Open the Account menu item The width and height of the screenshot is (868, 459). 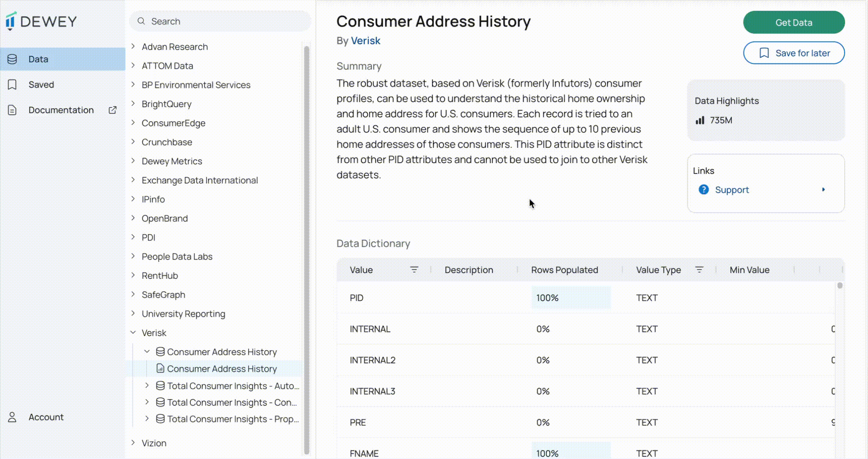pyautogui.click(x=62, y=417)
